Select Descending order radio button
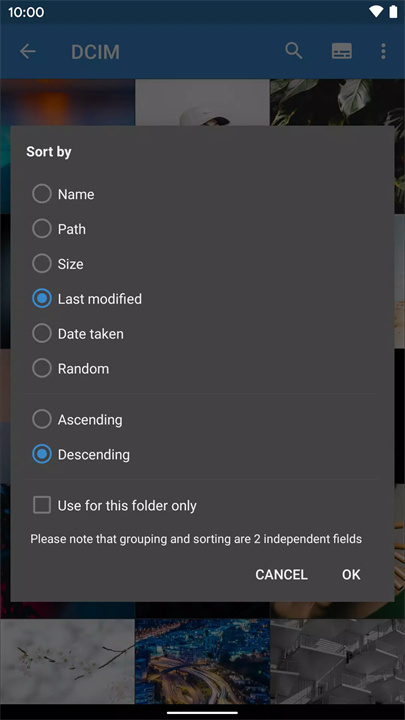 tap(81, 455)
